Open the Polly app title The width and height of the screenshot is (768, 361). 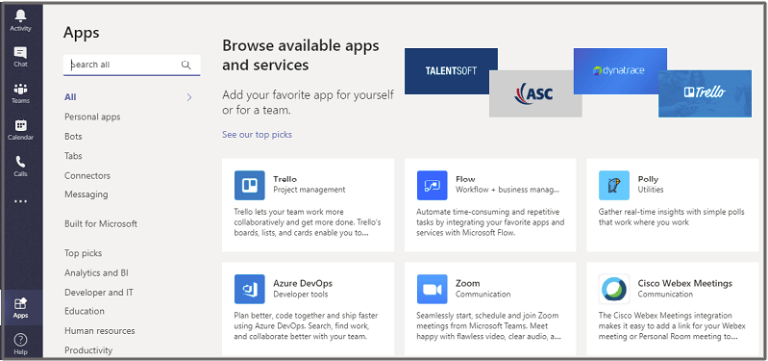coord(648,179)
